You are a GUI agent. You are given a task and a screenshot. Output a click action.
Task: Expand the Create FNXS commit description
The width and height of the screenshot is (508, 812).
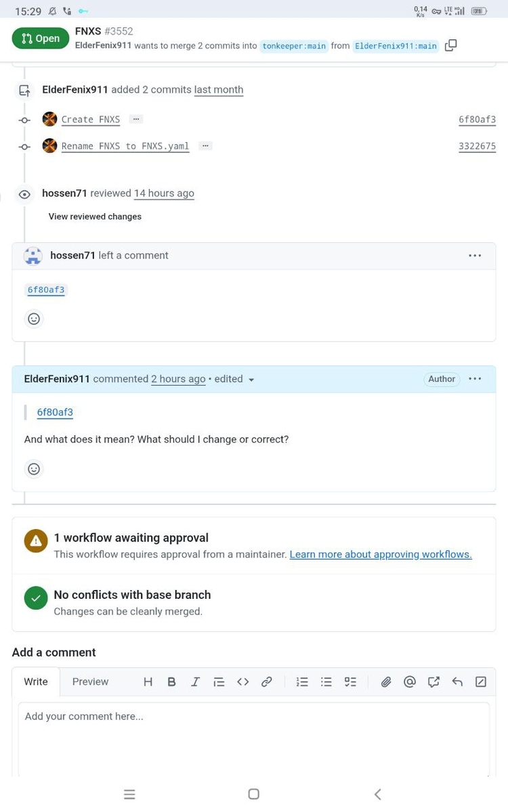[136, 119]
